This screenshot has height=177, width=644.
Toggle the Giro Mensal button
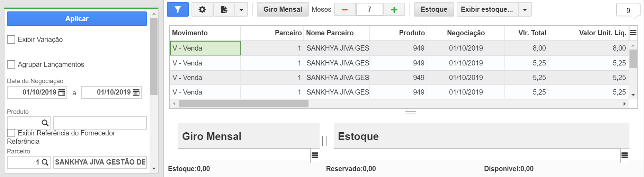[x=283, y=9]
